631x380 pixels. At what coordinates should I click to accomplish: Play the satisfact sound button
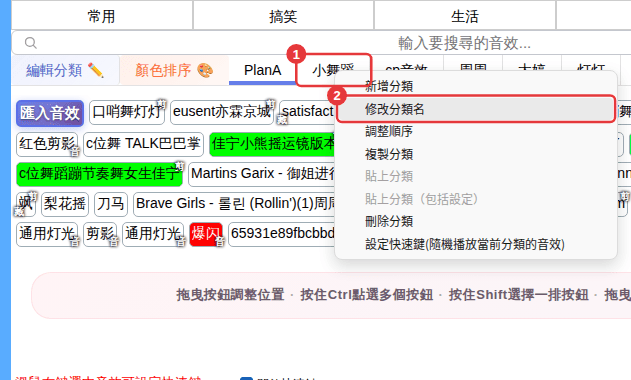click(x=308, y=112)
